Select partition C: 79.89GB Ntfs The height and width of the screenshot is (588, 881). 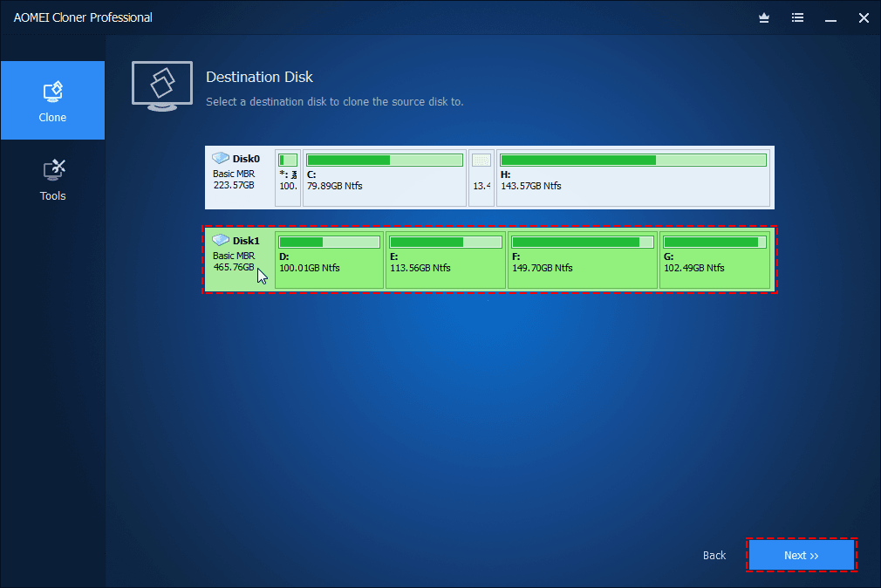(x=385, y=178)
